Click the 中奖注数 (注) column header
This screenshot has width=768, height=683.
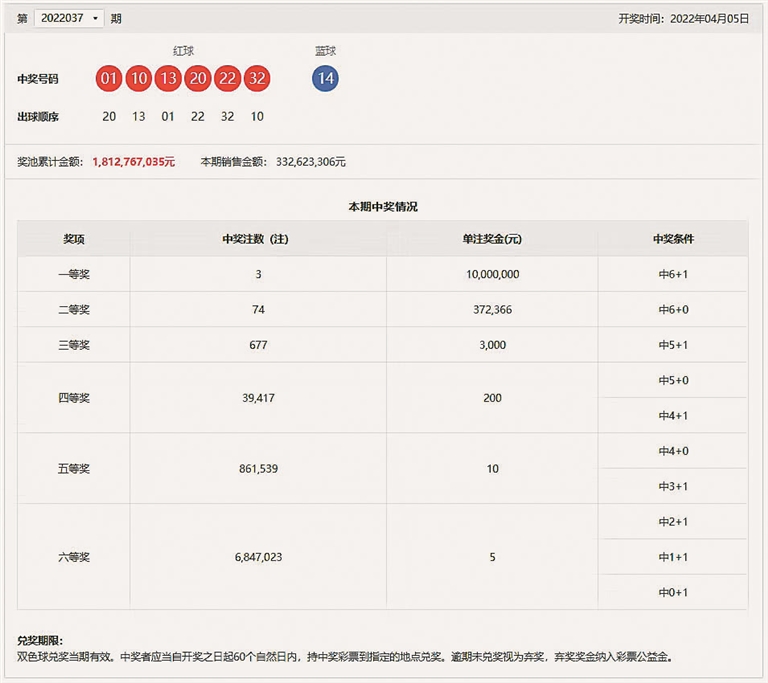click(257, 239)
